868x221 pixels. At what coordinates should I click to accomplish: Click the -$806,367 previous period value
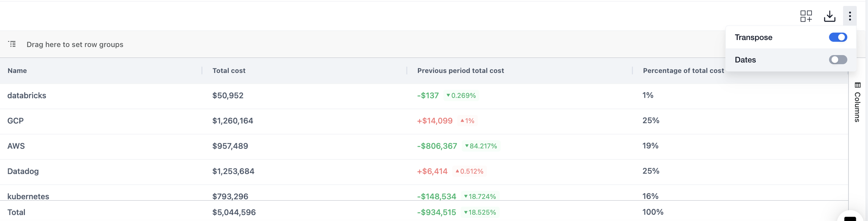click(x=437, y=146)
